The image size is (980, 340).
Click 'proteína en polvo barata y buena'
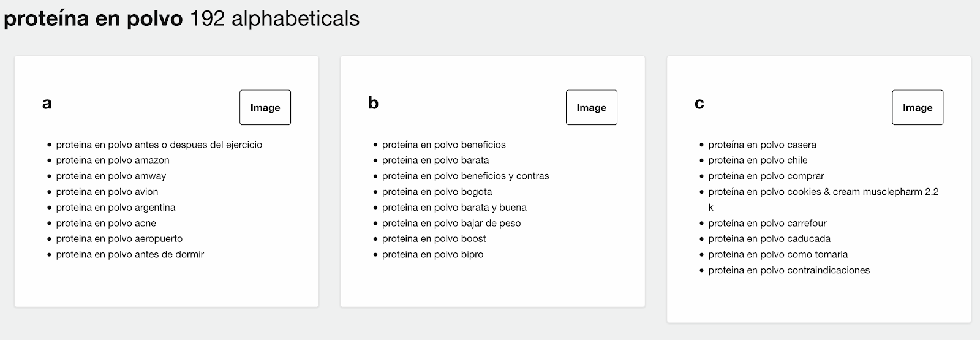pos(454,208)
